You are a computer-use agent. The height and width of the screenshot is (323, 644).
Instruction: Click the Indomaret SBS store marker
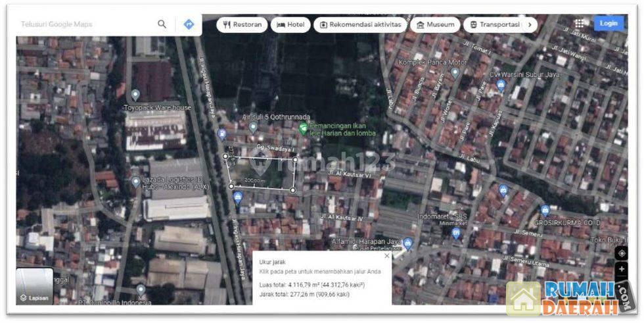[x=456, y=232]
